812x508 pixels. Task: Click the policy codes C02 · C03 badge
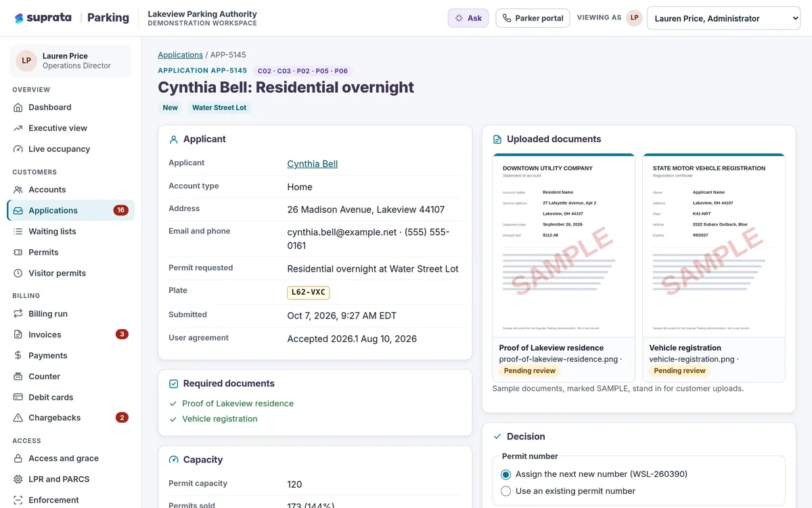click(x=302, y=70)
